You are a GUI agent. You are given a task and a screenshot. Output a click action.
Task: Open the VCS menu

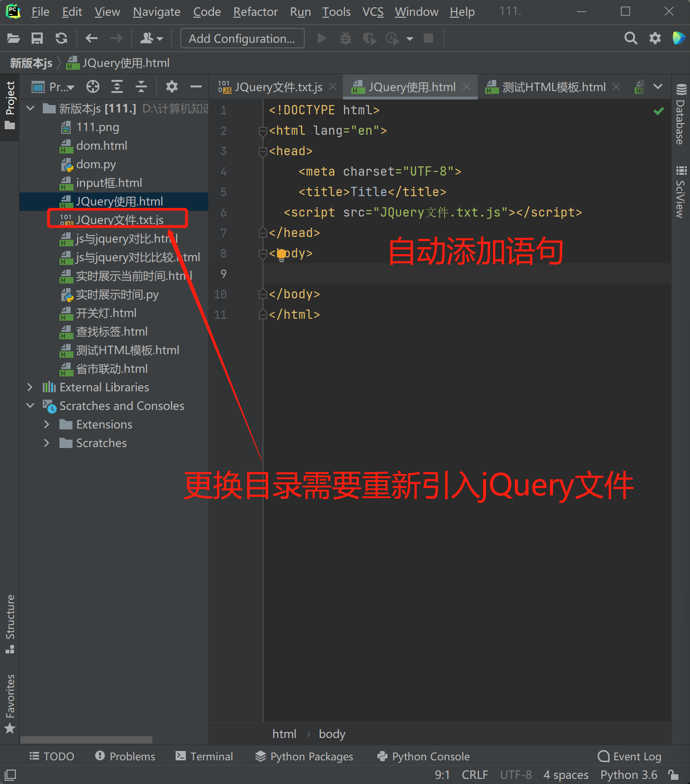[x=373, y=12]
